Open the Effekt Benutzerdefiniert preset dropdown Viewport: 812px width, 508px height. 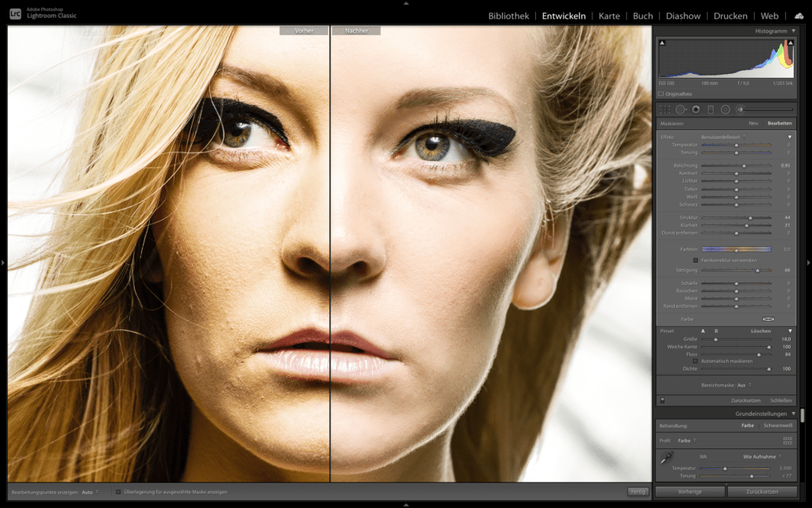point(723,137)
